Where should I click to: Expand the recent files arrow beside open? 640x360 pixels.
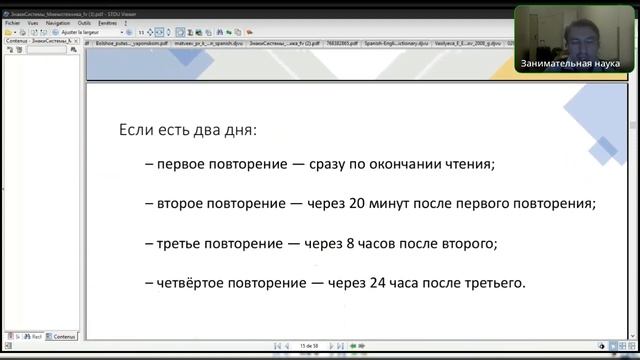(15, 32)
